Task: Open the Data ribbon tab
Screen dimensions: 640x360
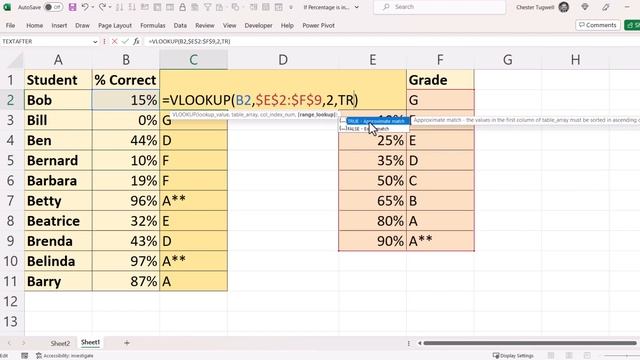Action: tap(180, 25)
